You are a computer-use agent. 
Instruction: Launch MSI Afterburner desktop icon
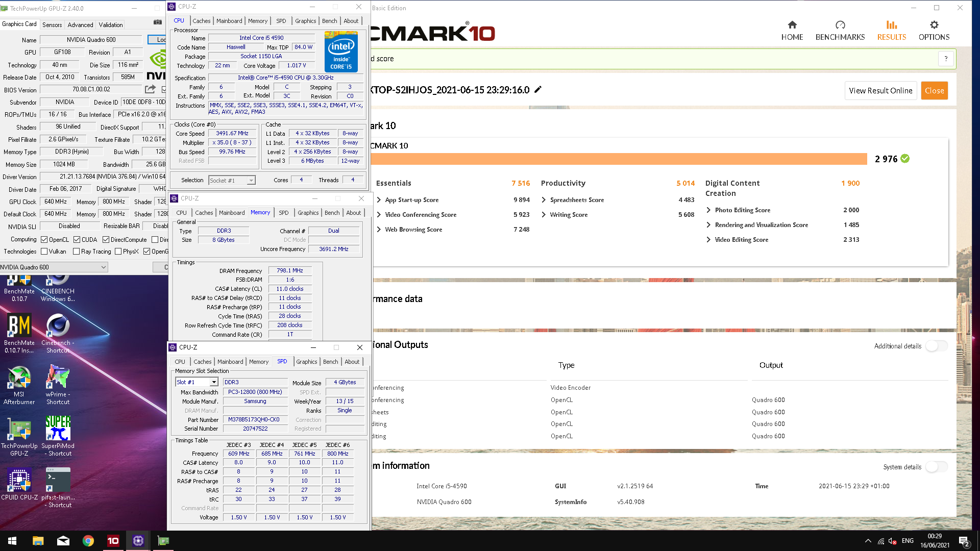click(x=19, y=385)
